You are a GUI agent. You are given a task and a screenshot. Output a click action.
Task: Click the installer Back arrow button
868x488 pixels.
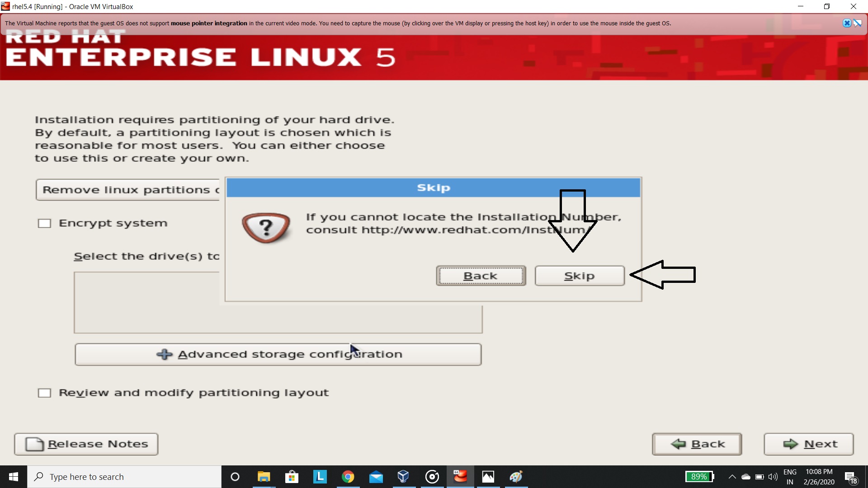[x=697, y=444]
